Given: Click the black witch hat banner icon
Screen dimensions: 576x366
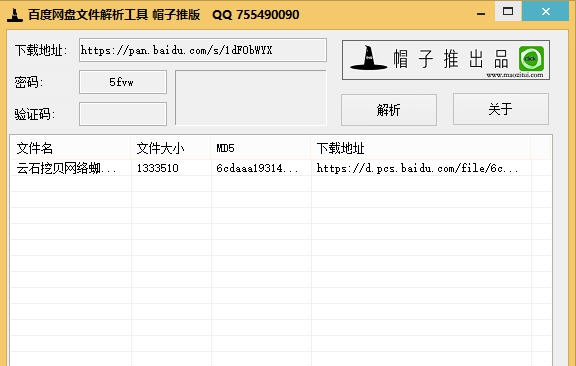Looking at the screenshot, I should click(368, 58).
